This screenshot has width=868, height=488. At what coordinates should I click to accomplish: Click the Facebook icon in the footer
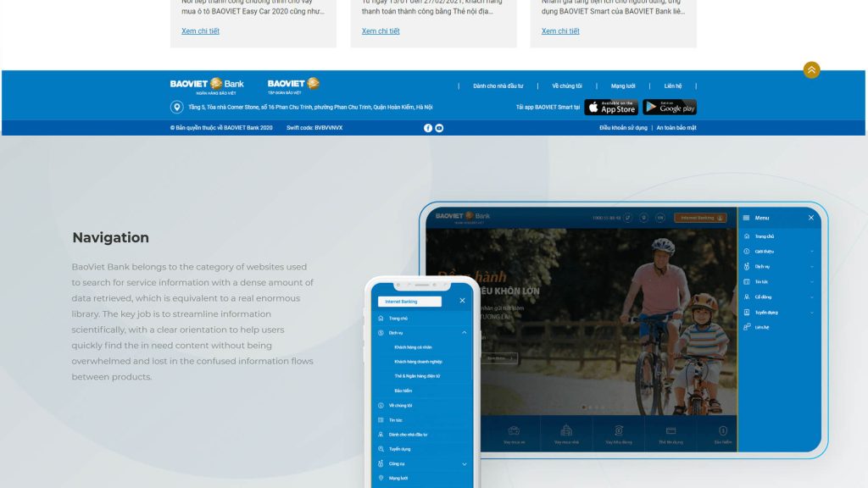[x=428, y=128]
